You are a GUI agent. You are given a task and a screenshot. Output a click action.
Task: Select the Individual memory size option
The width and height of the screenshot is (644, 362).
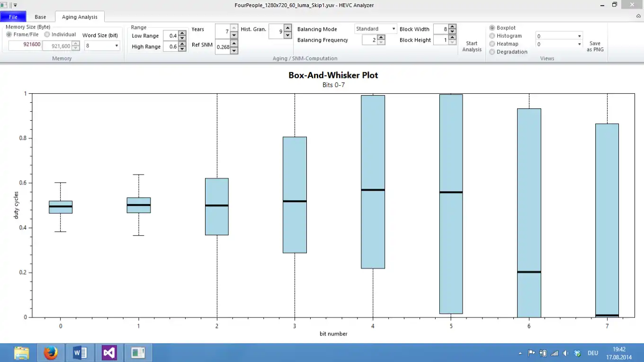47,35
